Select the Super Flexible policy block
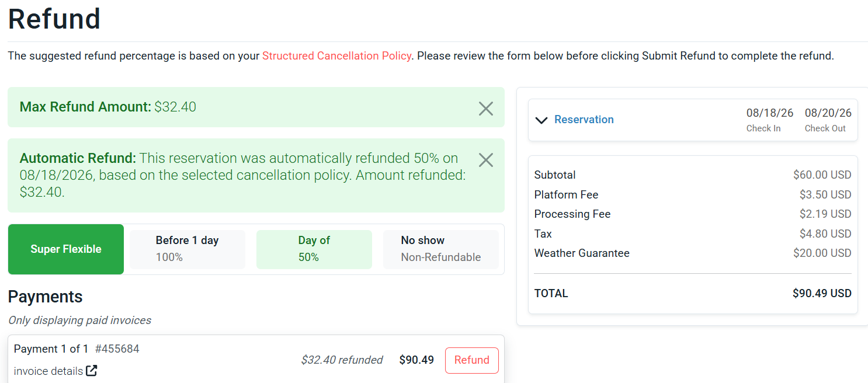Screen dimensions: 868x383 coord(66,249)
